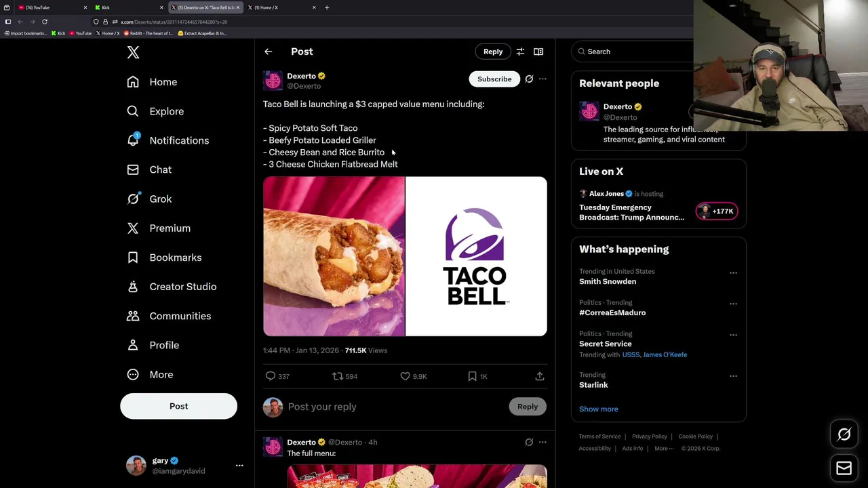Open Premium in sidebar
868x488 pixels.
tap(159, 228)
